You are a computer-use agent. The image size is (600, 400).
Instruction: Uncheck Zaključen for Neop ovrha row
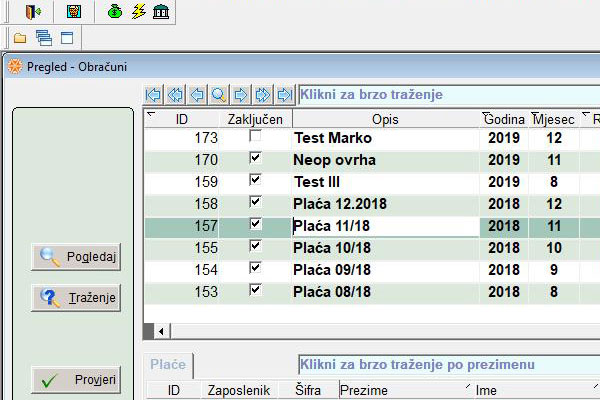pyautogui.click(x=255, y=158)
